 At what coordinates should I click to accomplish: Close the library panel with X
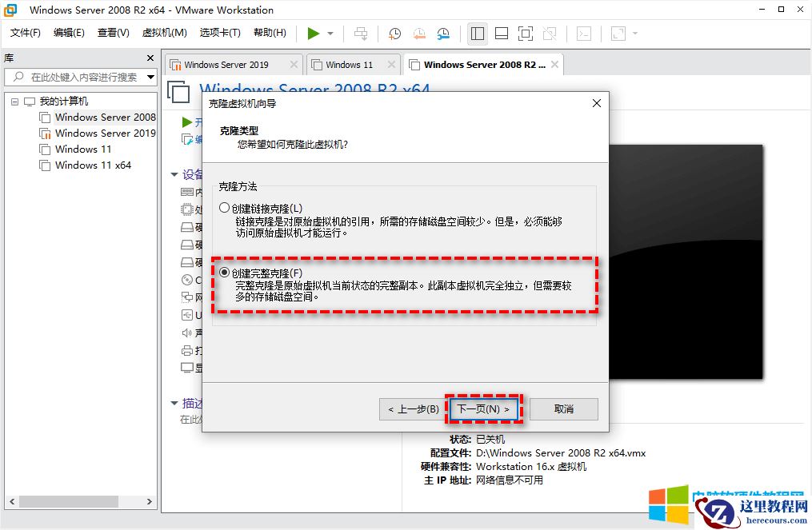point(150,58)
